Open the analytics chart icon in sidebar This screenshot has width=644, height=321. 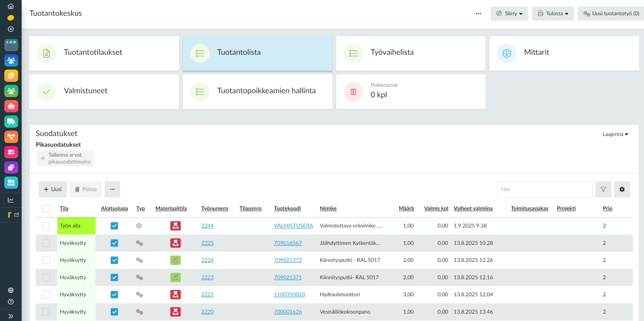(x=11, y=200)
